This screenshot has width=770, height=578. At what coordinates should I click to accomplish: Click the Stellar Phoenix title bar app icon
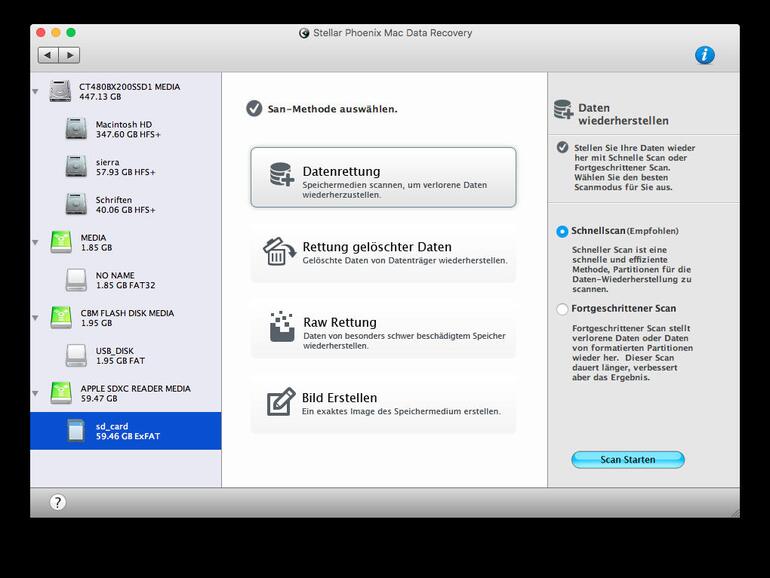click(x=304, y=33)
